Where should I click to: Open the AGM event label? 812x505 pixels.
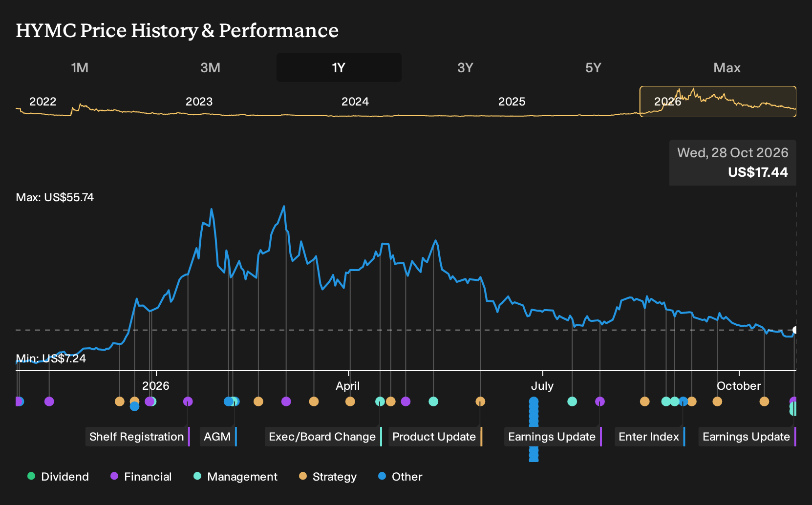[x=218, y=437]
